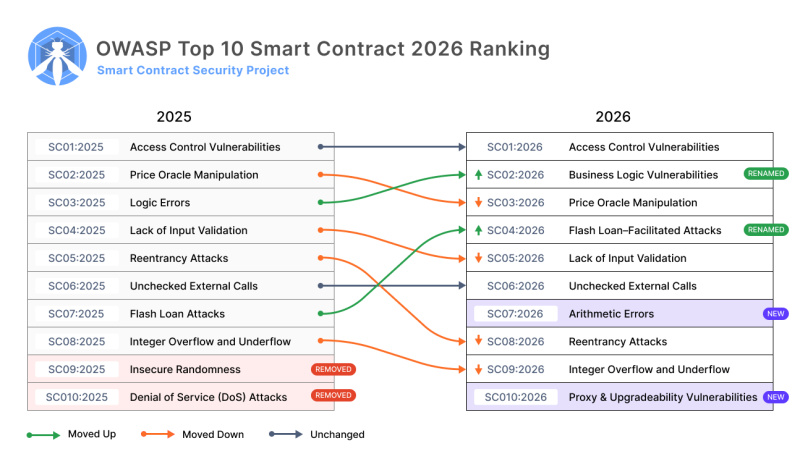The height and width of the screenshot is (454, 800).
Task: Click the dark Unchanged legend arrow
Action: 286,435
